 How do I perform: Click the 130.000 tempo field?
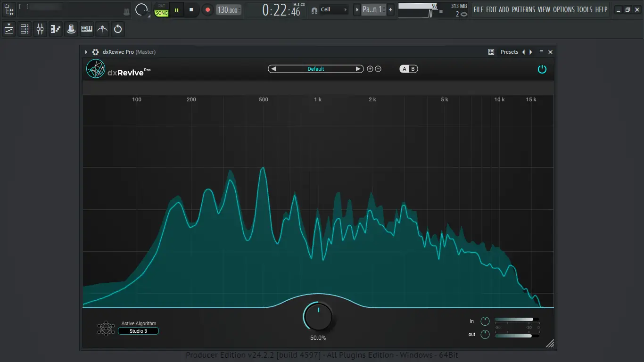point(229,10)
